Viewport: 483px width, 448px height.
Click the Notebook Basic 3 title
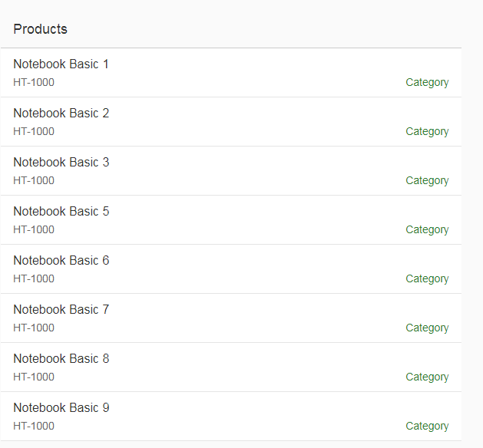(x=61, y=163)
